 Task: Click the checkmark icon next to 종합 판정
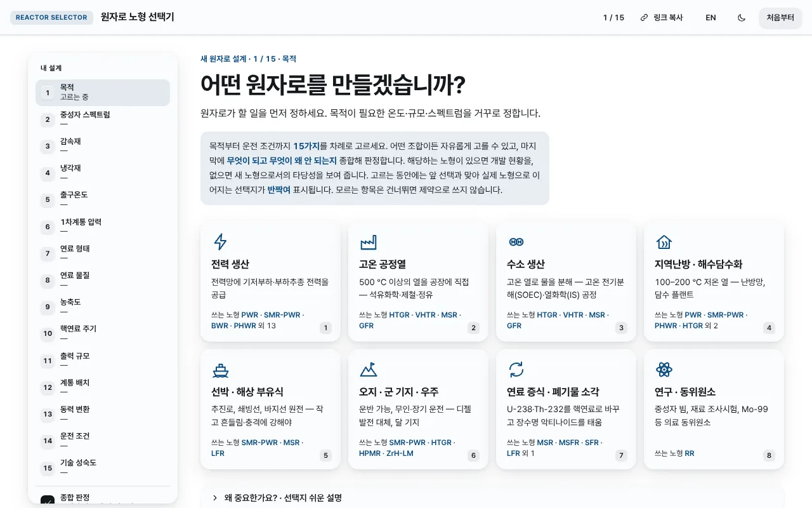pyautogui.click(x=48, y=501)
